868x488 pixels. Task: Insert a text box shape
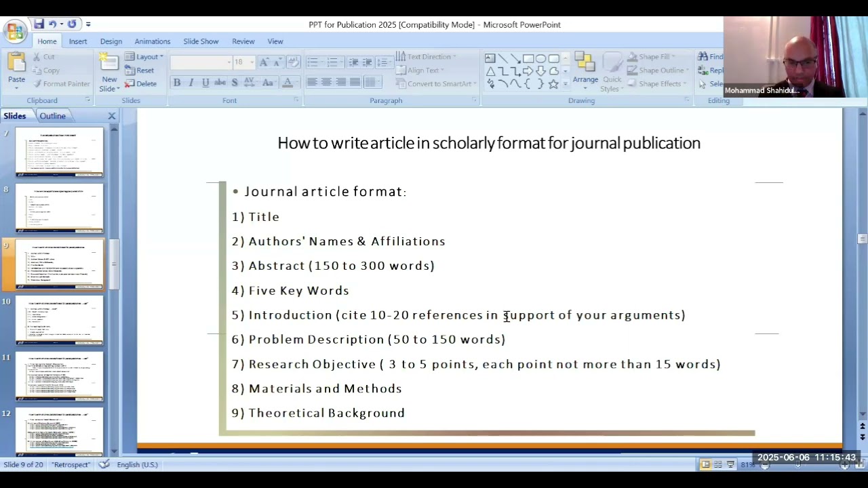(490, 59)
